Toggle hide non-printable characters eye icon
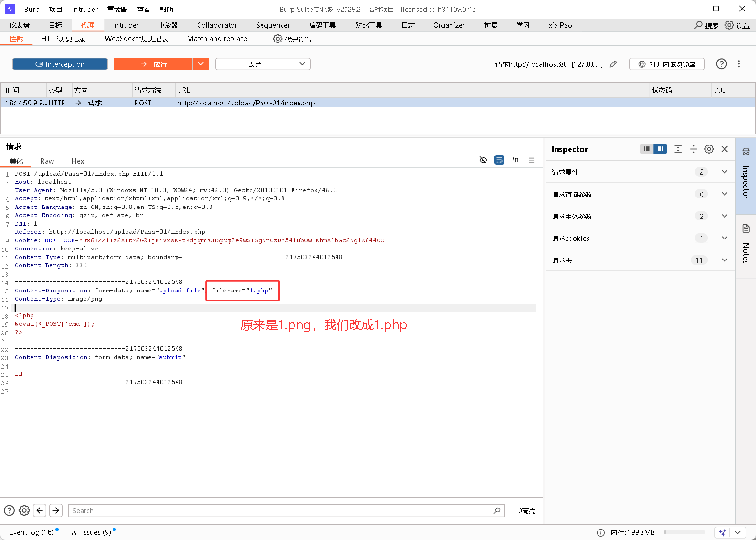The width and height of the screenshot is (756, 540). click(x=483, y=160)
